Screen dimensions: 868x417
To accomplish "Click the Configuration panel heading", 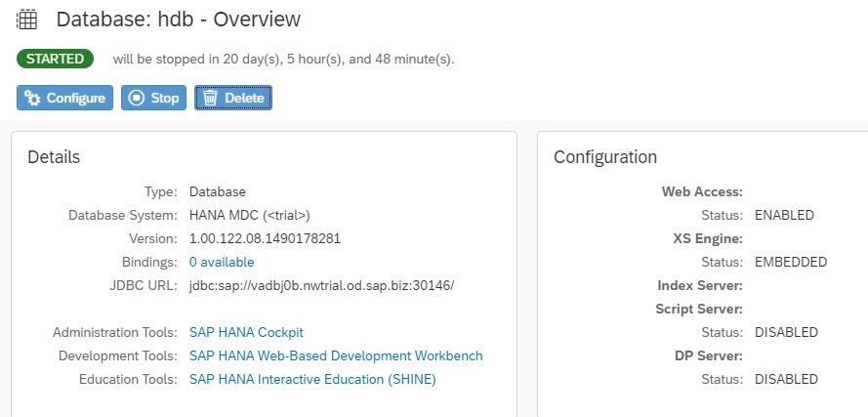I will click(x=605, y=157).
